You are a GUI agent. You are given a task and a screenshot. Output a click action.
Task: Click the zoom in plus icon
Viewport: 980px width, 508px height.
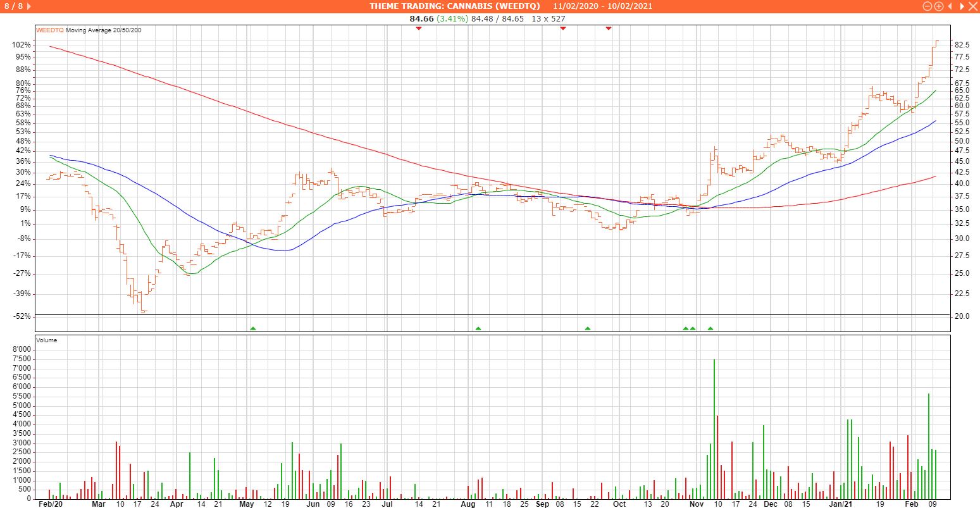click(939, 6)
